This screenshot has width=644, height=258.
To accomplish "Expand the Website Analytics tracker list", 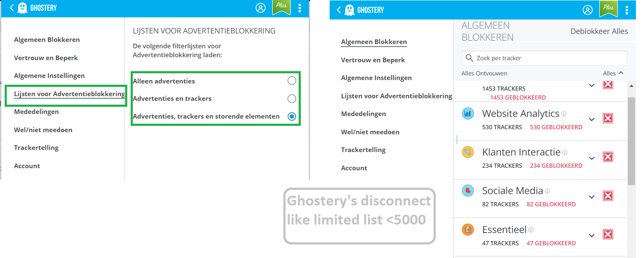I will click(591, 119).
